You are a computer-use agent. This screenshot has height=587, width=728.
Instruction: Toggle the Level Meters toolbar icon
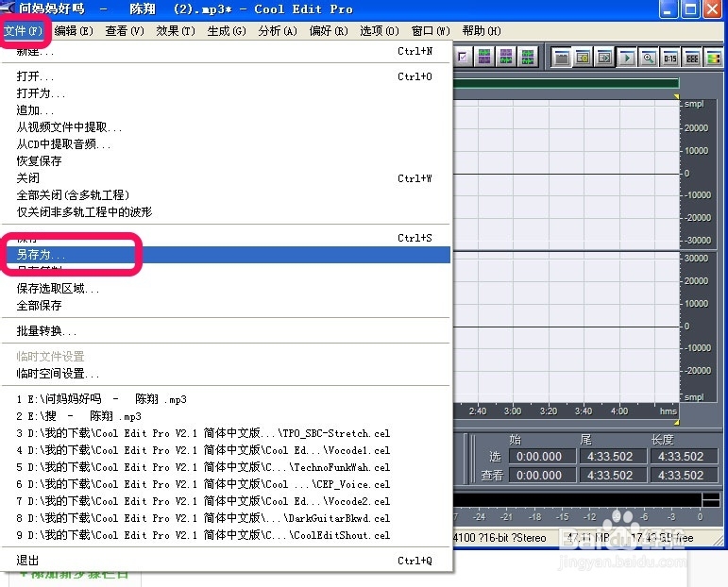[714, 58]
